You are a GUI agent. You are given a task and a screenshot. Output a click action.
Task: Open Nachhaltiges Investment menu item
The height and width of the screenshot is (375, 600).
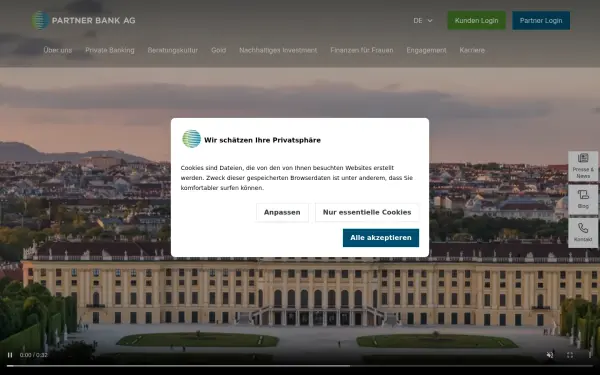pos(278,50)
